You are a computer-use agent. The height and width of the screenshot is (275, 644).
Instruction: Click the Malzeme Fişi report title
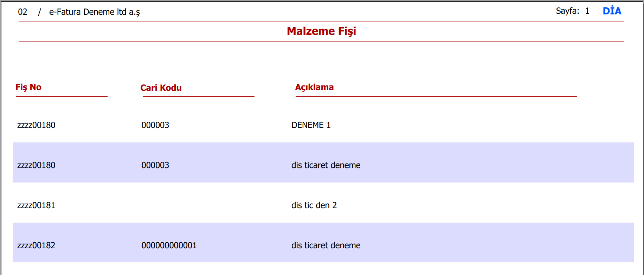point(321,31)
